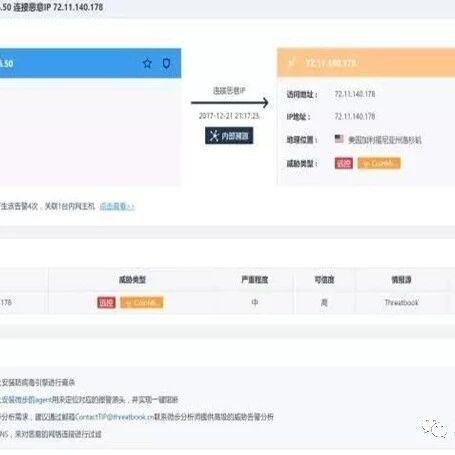
Task: Click the 威胁类型 field label in the IP card
Action: coord(302,164)
